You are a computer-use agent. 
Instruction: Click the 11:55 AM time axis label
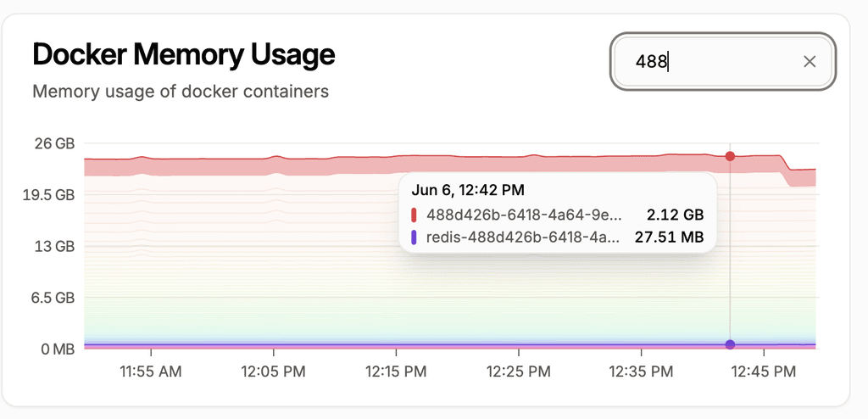[151, 372]
